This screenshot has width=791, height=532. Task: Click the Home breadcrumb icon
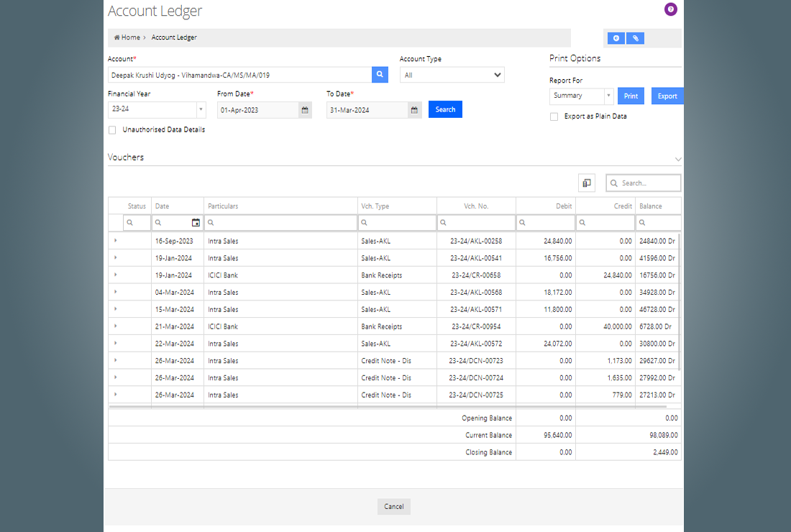[116, 37]
